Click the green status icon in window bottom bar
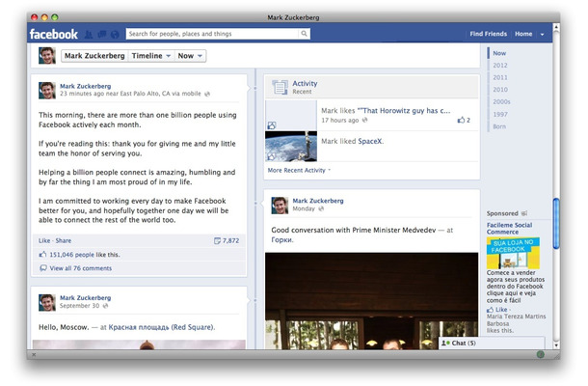 [x=540, y=354]
